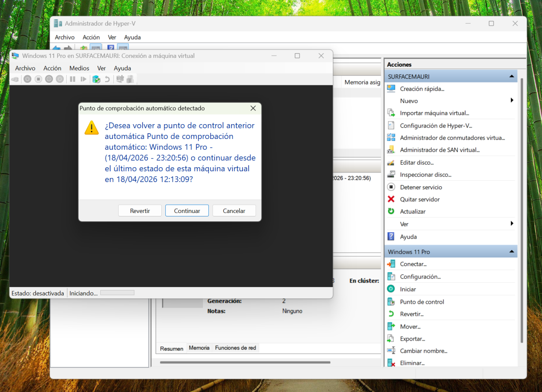Click the green Actualizar refresh icon
Viewport: 542px width, 392px height.
[391, 211]
